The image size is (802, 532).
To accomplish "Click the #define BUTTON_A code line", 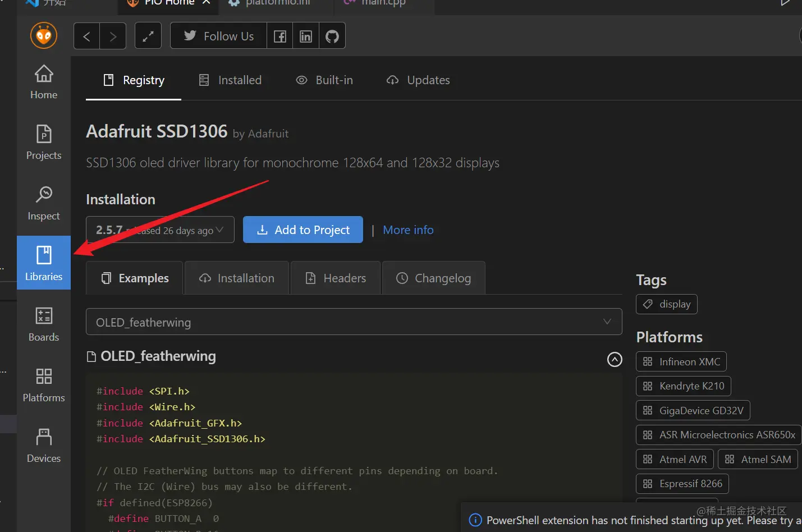I will point(163,519).
